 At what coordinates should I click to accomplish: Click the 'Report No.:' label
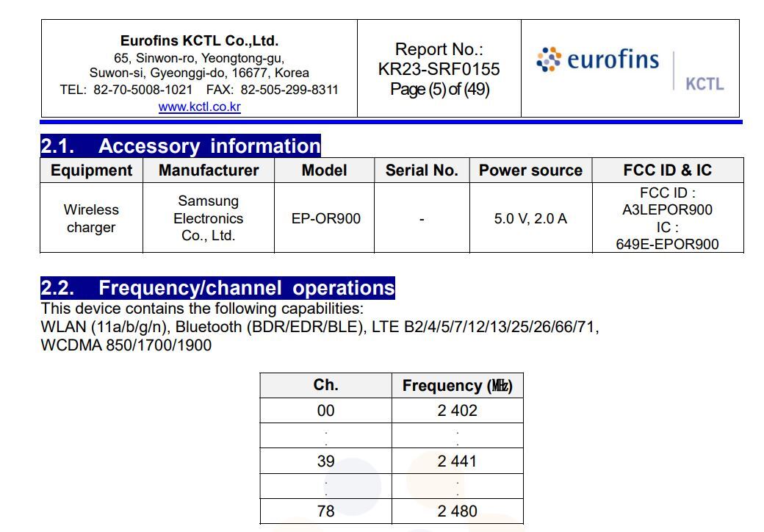(x=439, y=49)
